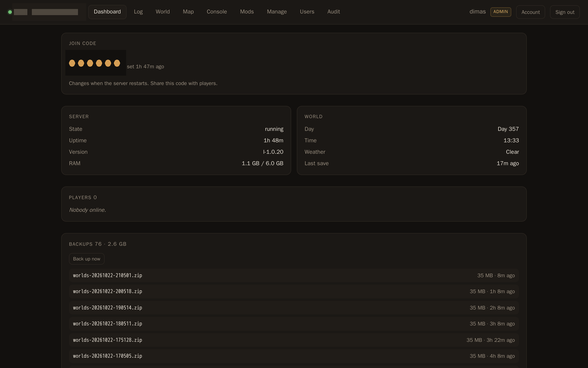Click the world time 13:33
588x368 pixels.
point(511,141)
